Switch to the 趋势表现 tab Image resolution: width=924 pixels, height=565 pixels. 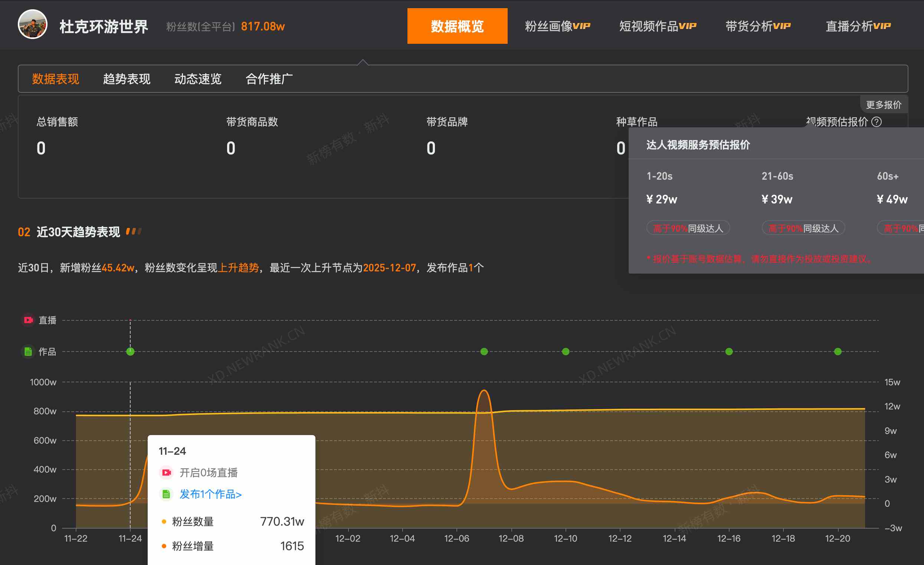click(x=127, y=79)
